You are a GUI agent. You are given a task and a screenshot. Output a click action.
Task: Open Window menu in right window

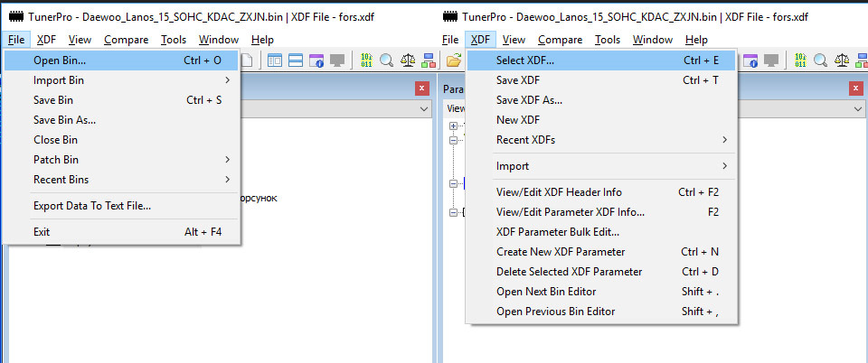point(653,40)
